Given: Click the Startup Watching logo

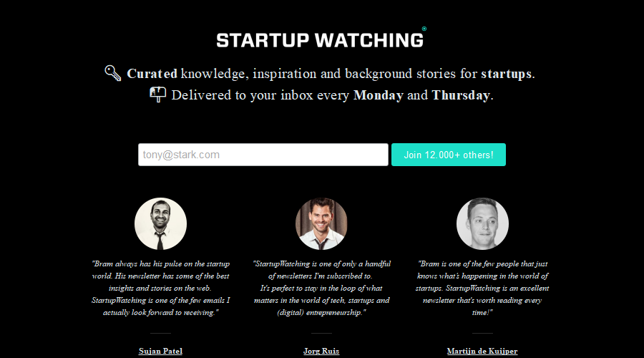Looking at the screenshot, I should coord(320,40).
